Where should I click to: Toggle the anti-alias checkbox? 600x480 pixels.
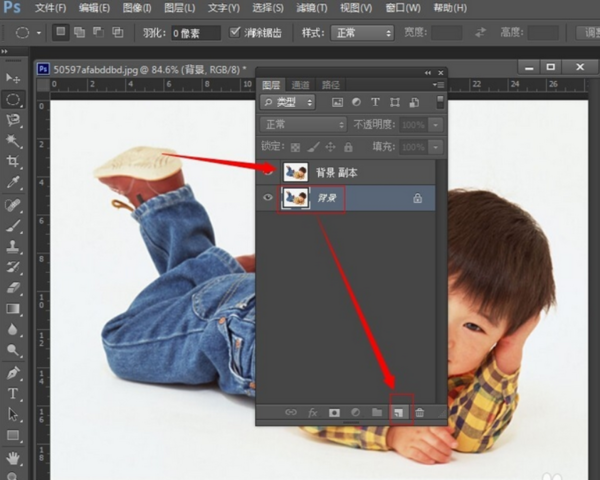pyautogui.click(x=235, y=32)
